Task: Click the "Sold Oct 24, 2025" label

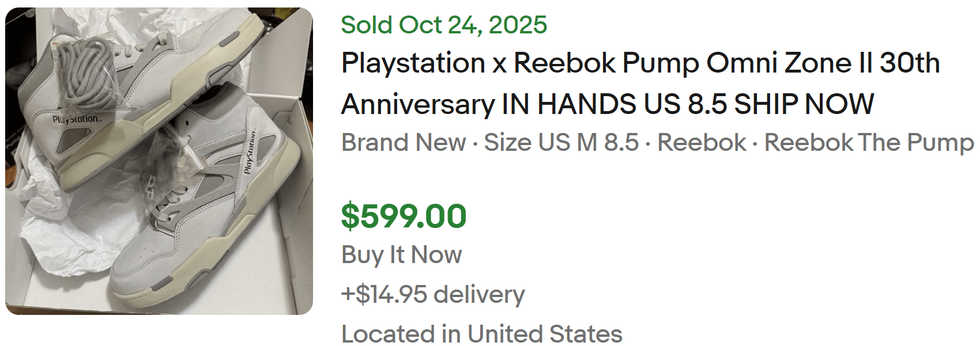Action: [444, 25]
